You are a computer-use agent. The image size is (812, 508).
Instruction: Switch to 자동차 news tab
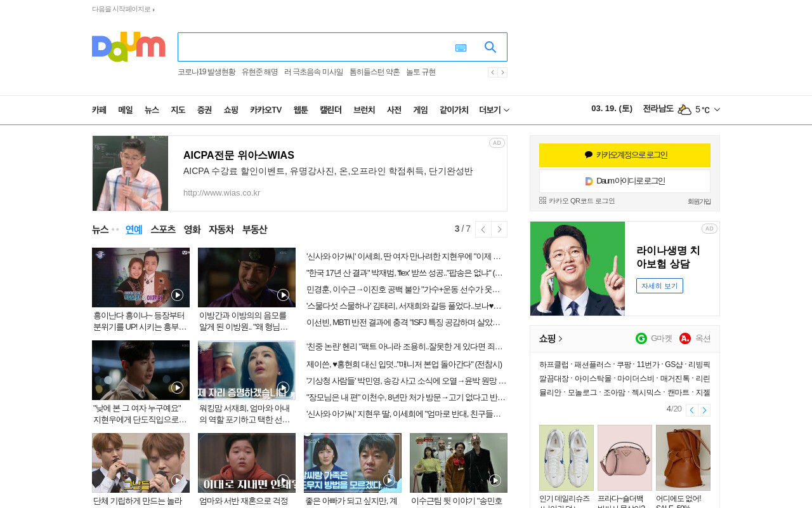point(221,229)
